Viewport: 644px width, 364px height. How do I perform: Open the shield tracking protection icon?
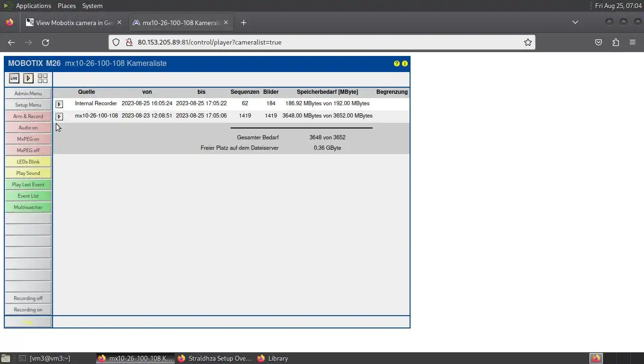[x=116, y=42]
